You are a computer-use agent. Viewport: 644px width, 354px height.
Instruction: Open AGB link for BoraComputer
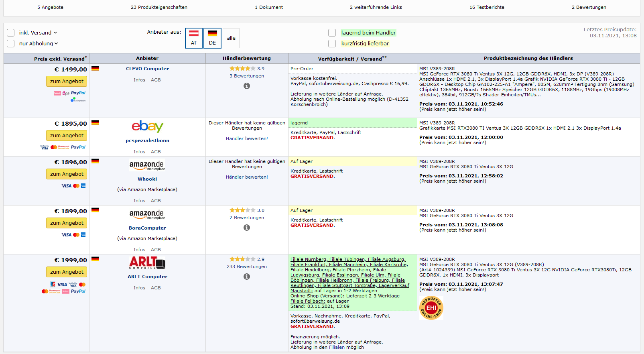point(156,250)
